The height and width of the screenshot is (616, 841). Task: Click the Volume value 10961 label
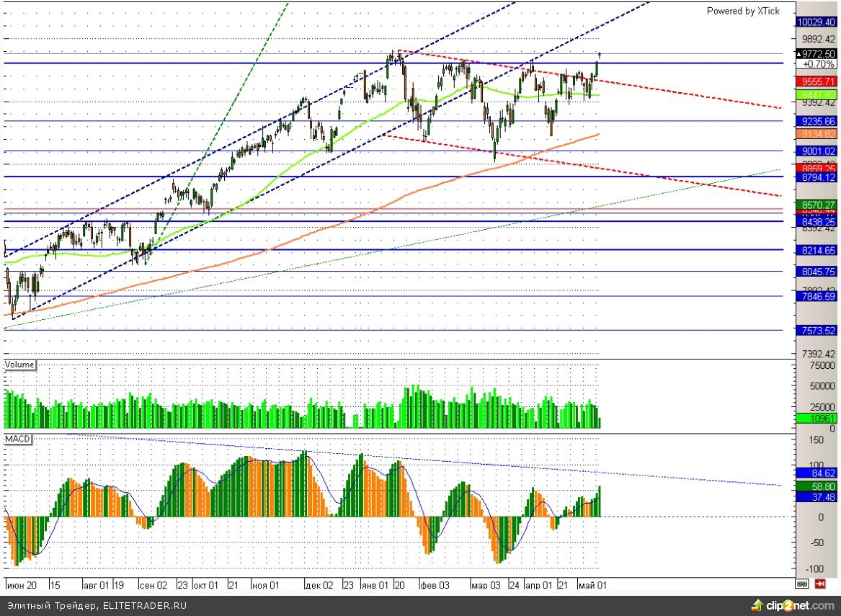(816, 419)
